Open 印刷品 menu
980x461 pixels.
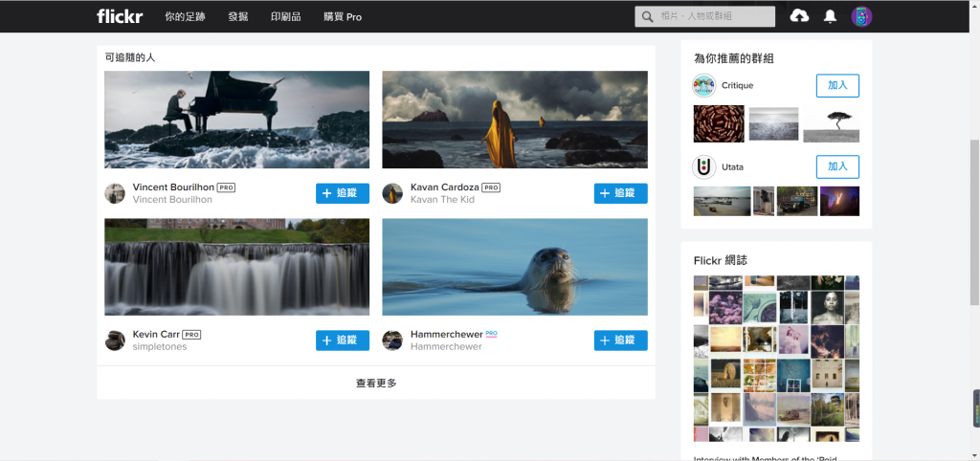pos(285,17)
